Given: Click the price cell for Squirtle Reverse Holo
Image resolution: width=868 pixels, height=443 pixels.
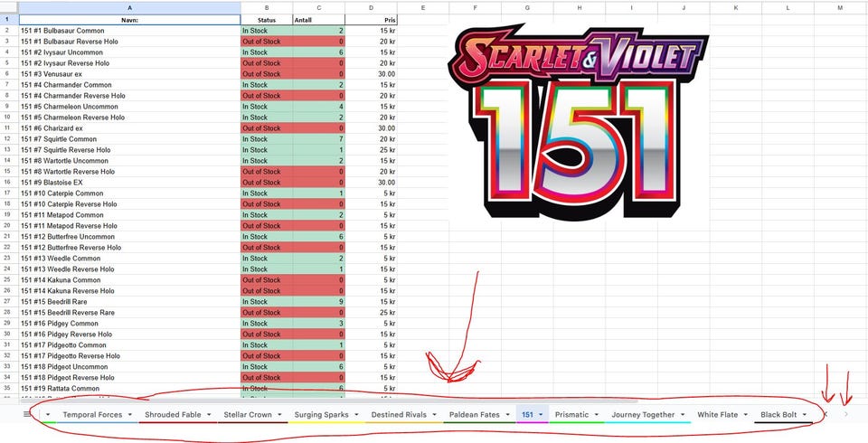Looking at the screenshot, I should click(x=371, y=149).
